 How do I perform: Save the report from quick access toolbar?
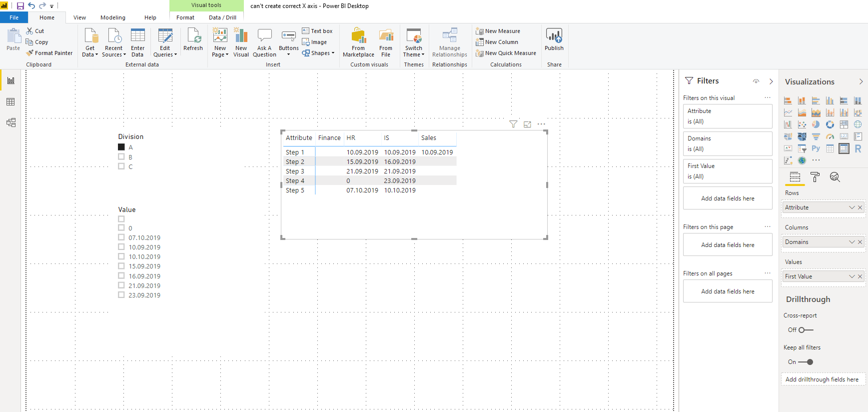click(x=20, y=6)
